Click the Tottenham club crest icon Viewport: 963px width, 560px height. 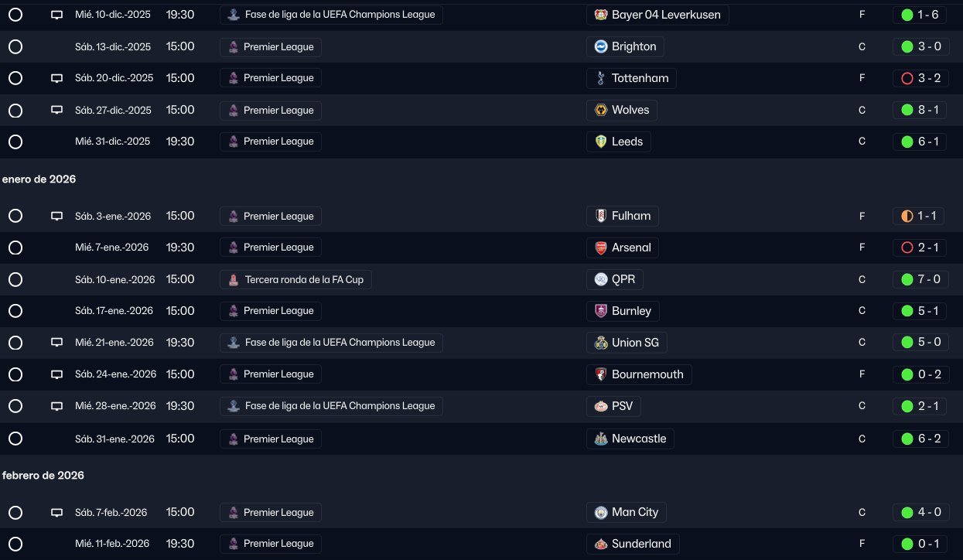(x=601, y=78)
